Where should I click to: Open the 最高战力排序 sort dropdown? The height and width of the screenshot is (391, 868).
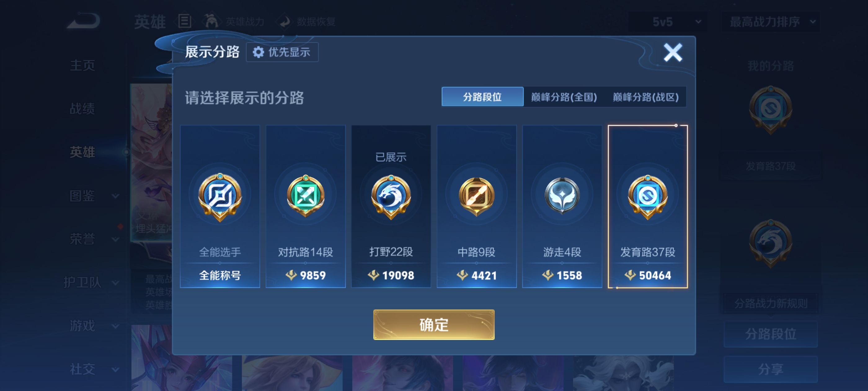(x=771, y=22)
